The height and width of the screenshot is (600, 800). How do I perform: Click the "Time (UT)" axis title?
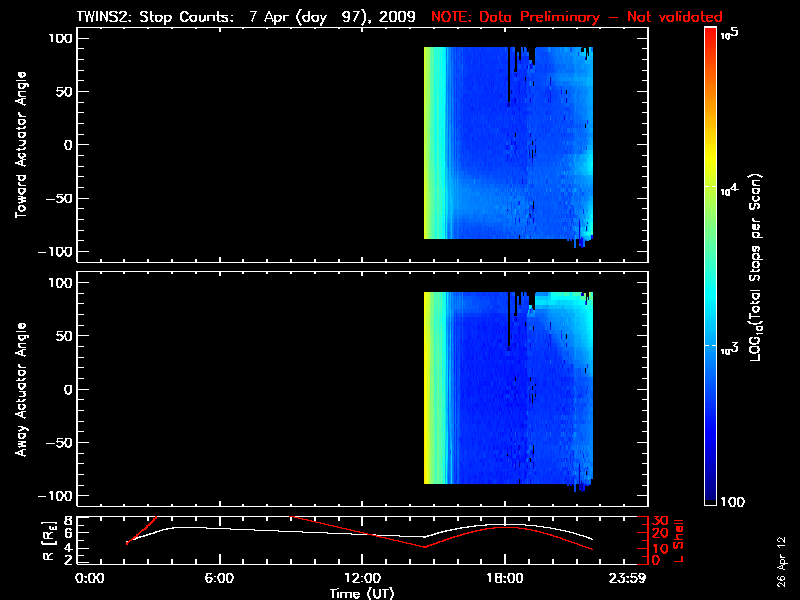(363, 593)
